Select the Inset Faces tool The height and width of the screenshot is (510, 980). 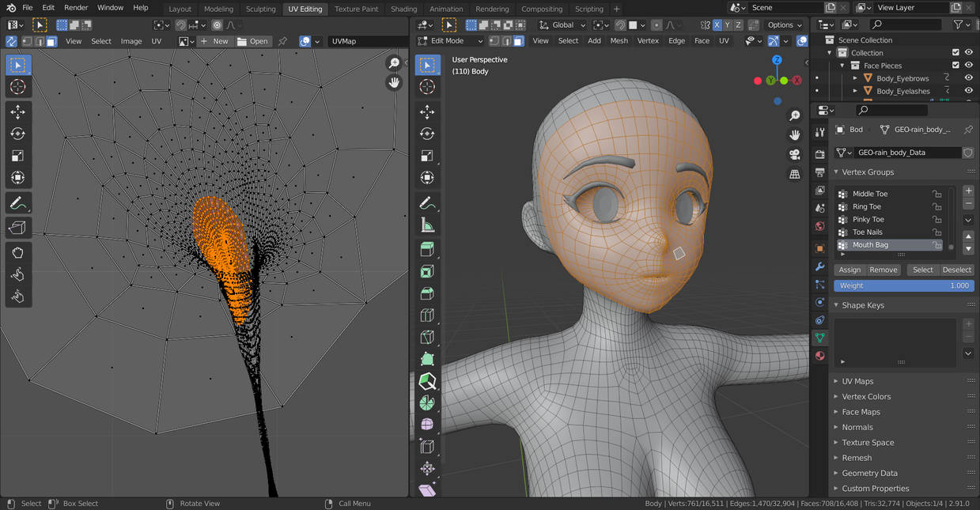click(x=427, y=272)
